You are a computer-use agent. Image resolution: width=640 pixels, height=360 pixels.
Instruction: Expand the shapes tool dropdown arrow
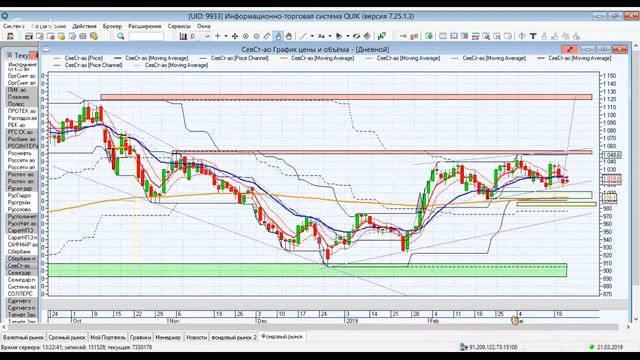pos(347,36)
